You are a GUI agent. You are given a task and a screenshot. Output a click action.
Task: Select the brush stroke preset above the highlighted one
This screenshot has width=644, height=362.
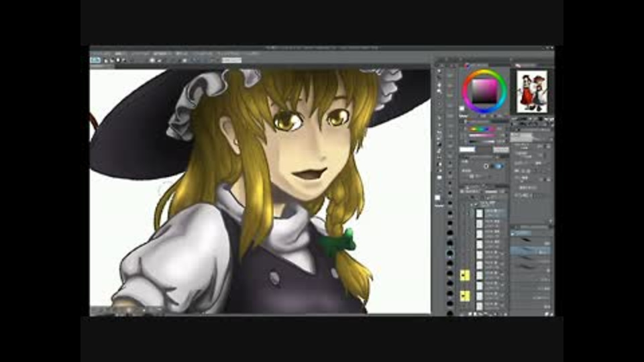pyautogui.click(x=531, y=241)
